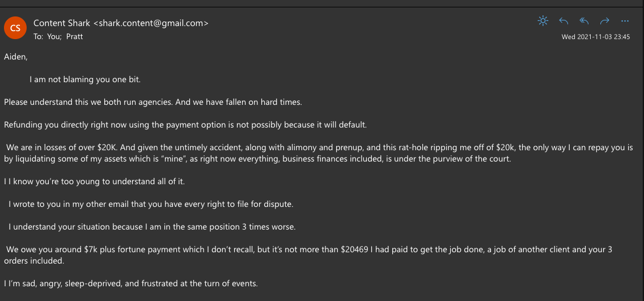Click the line I am not blaming you

point(85,80)
